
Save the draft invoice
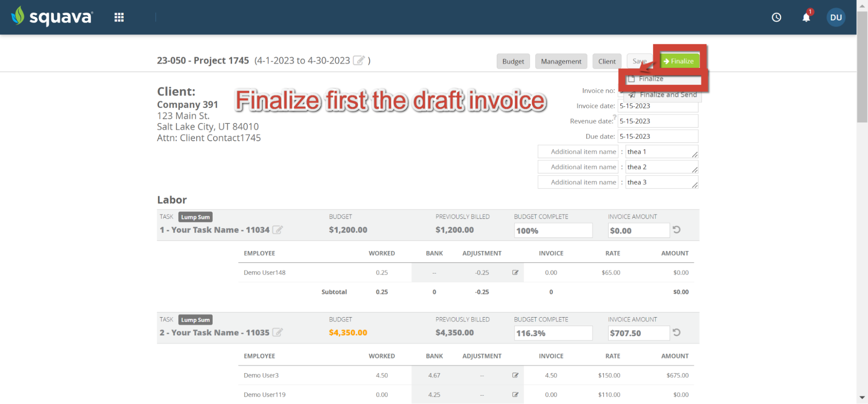[x=639, y=61]
